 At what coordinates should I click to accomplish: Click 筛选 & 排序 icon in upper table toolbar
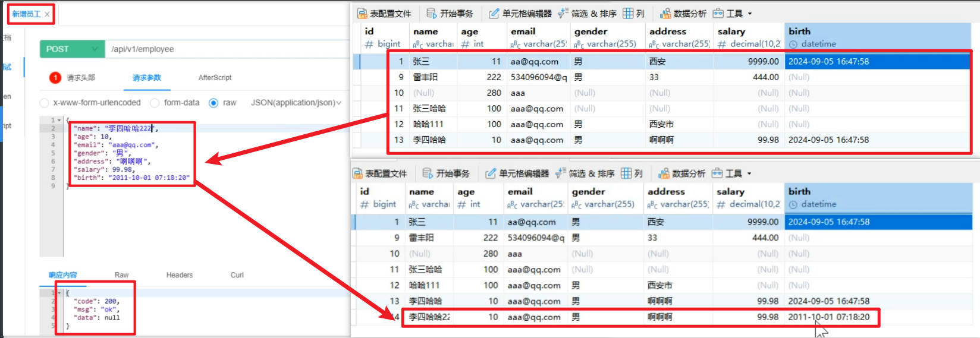coord(563,13)
